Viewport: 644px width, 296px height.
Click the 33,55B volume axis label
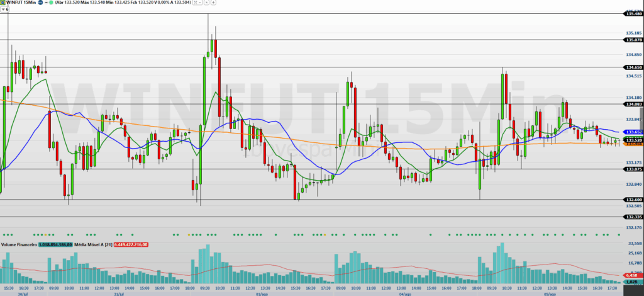click(635, 242)
